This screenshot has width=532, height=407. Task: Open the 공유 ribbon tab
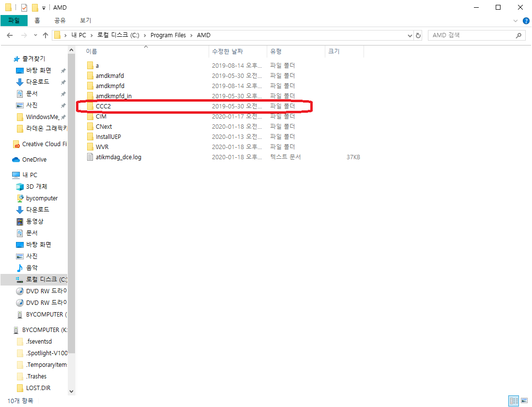point(60,20)
